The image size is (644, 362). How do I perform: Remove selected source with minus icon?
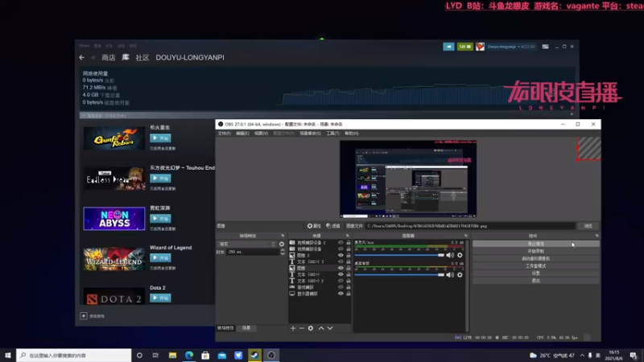point(301,328)
